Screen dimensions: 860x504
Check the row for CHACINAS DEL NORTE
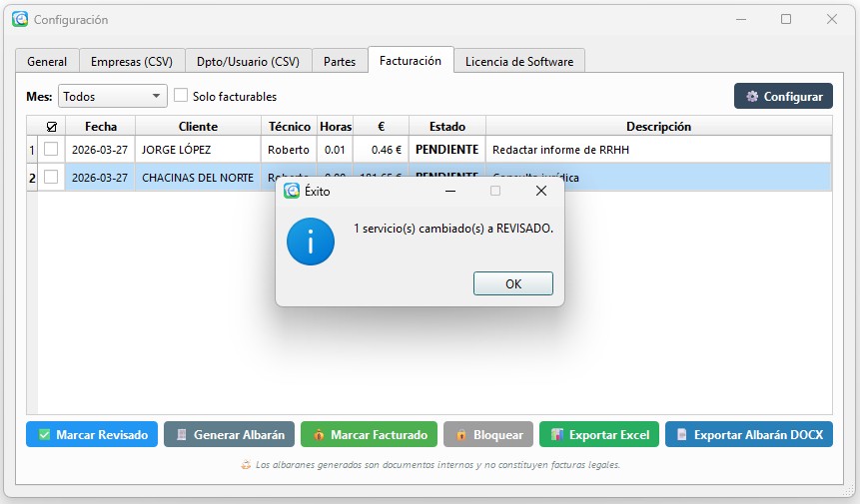point(51,178)
